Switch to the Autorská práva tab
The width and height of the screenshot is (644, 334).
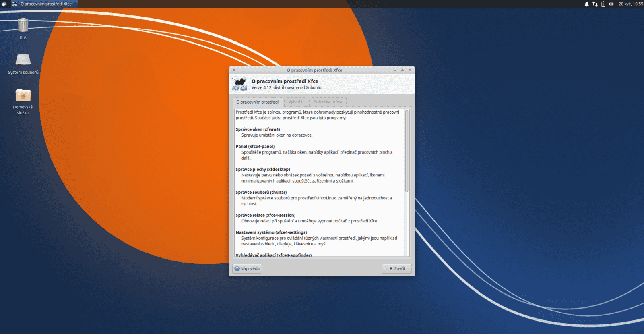point(328,102)
